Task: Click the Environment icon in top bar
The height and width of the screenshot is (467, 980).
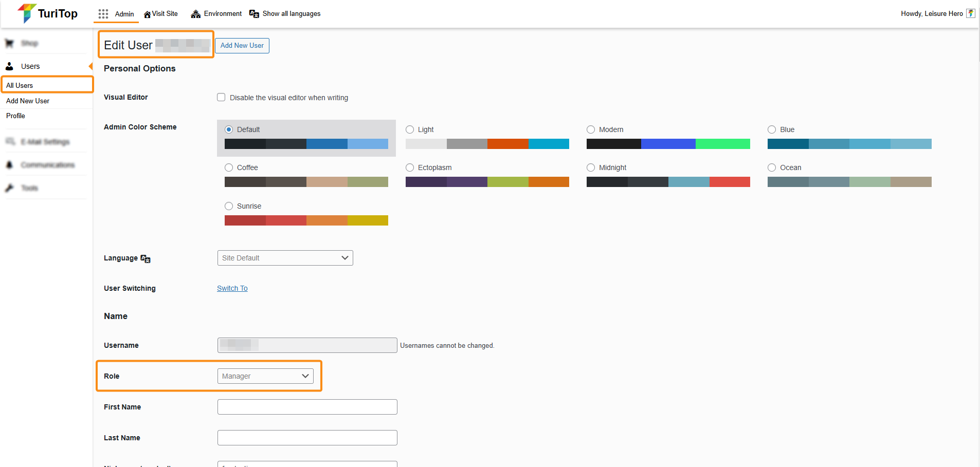Action: pyautogui.click(x=195, y=14)
